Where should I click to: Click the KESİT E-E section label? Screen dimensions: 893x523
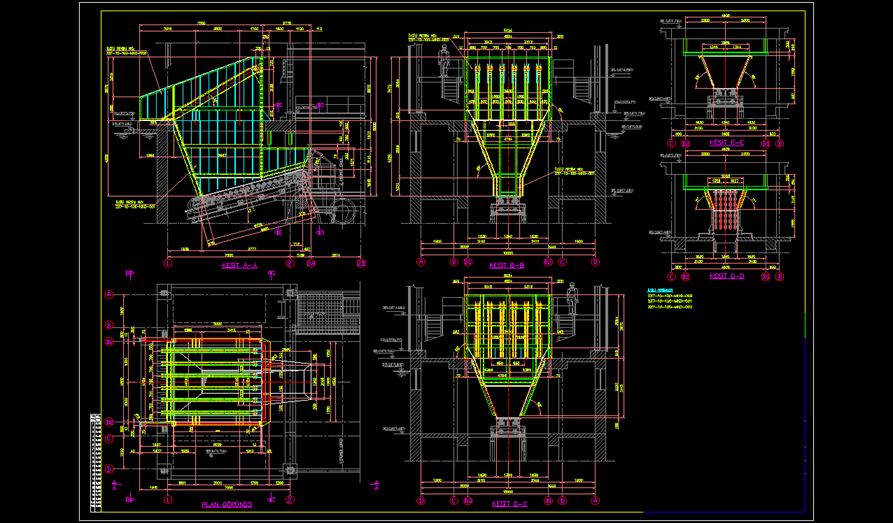pos(725,143)
